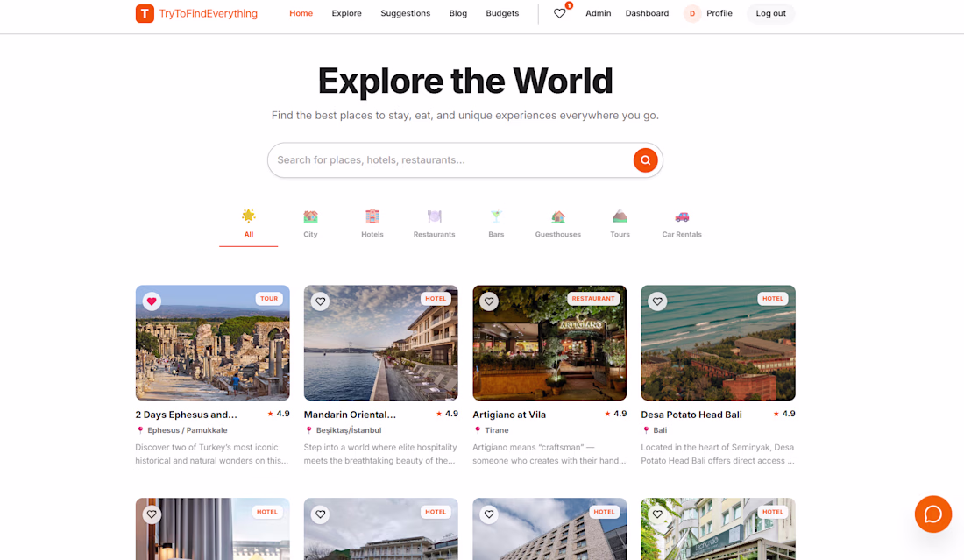Open the chat bubble widget
The image size is (964, 560).
click(x=932, y=514)
